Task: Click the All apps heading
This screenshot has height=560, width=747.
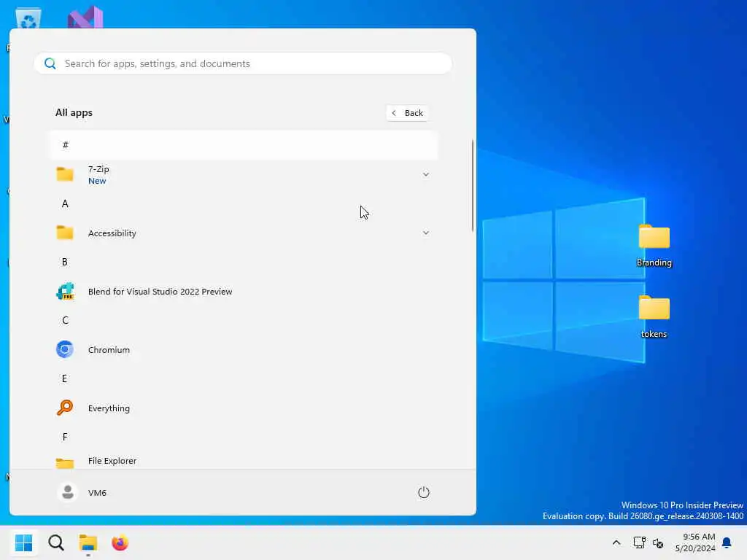Action: (x=74, y=113)
